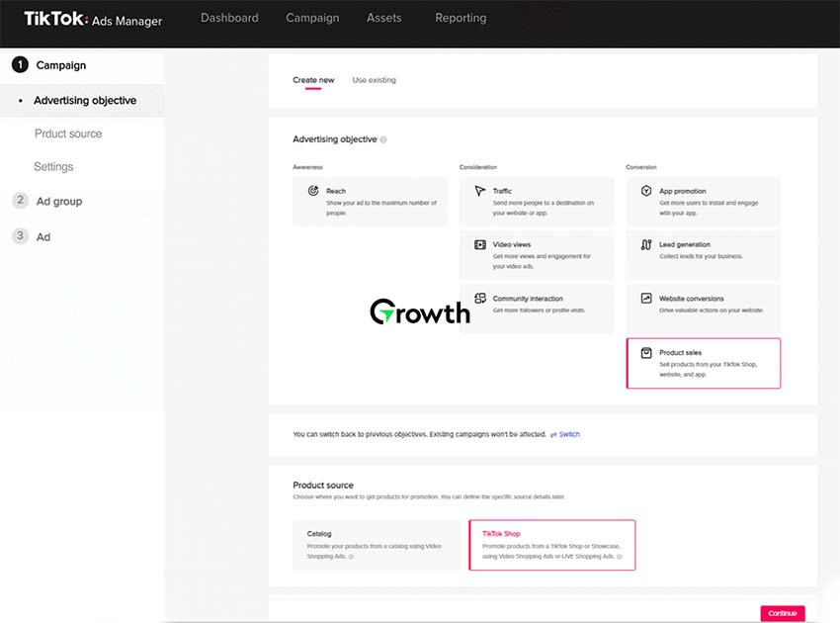This screenshot has width=840, height=623.
Task: Select the Website conversions objective
Action: click(704, 309)
